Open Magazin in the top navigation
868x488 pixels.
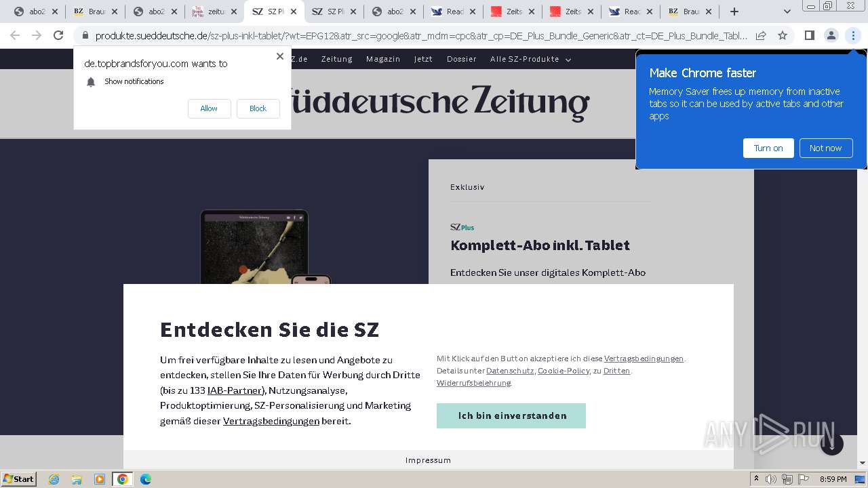coord(383,59)
